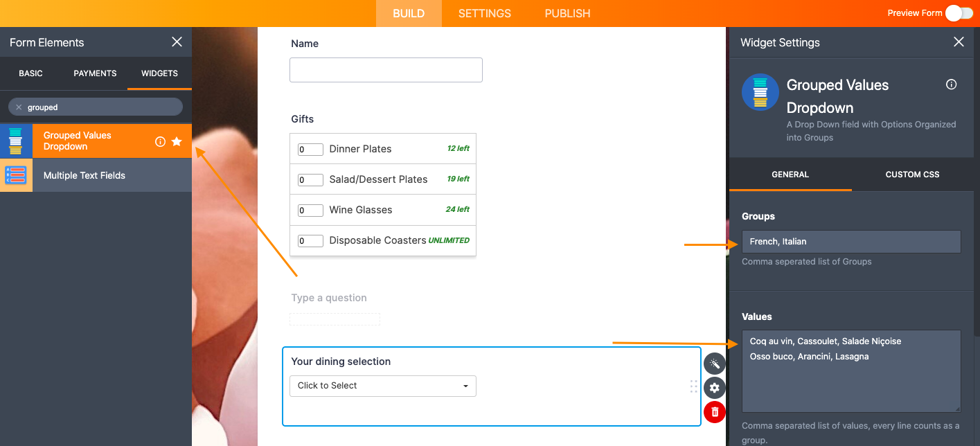Delete the dining selection field with the trash icon
The height and width of the screenshot is (446, 980).
point(715,412)
